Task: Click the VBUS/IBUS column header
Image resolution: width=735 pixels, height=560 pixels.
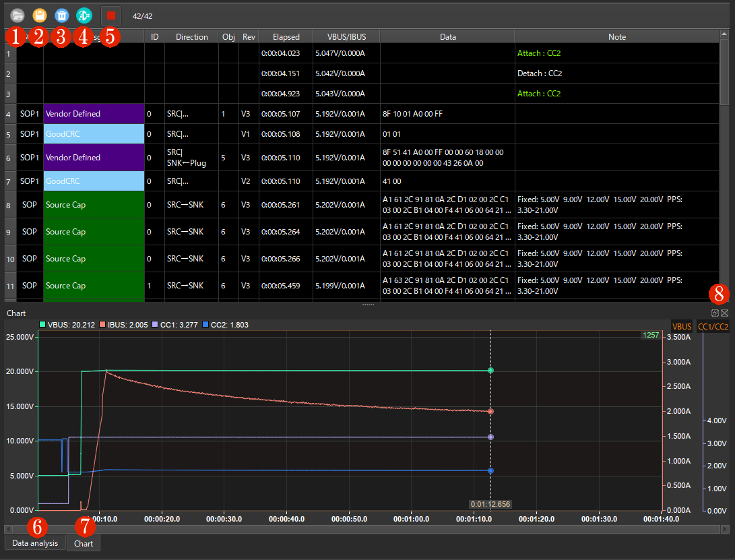Action: [x=346, y=36]
